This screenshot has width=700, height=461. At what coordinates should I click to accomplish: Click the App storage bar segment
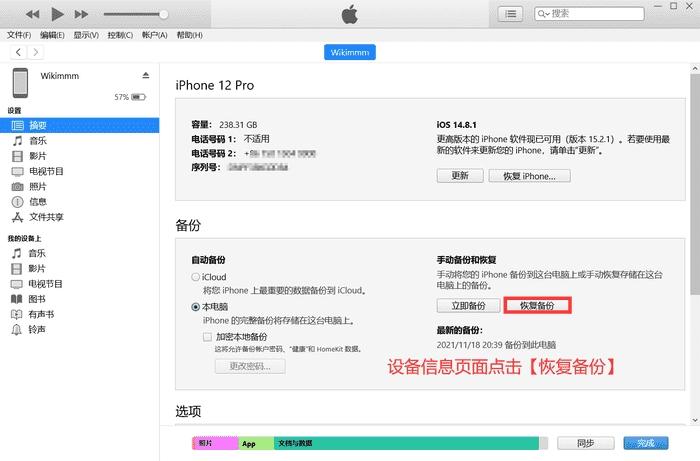[256, 443]
